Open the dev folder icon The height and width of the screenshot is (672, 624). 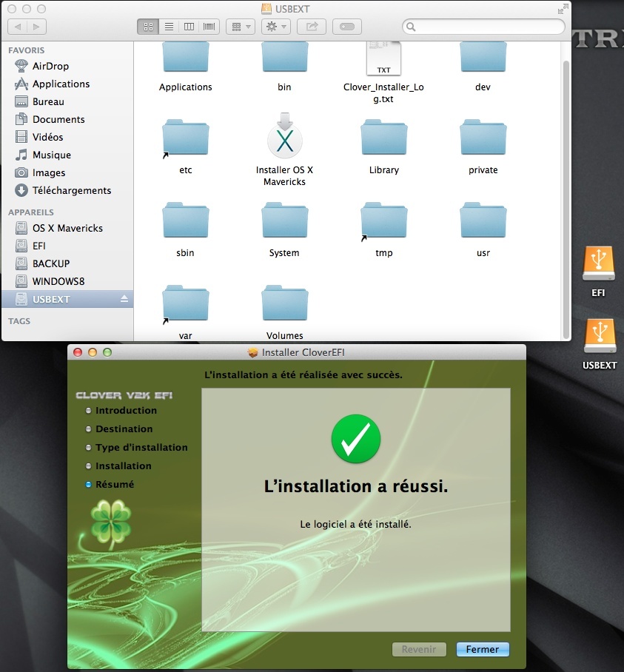point(483,56)
